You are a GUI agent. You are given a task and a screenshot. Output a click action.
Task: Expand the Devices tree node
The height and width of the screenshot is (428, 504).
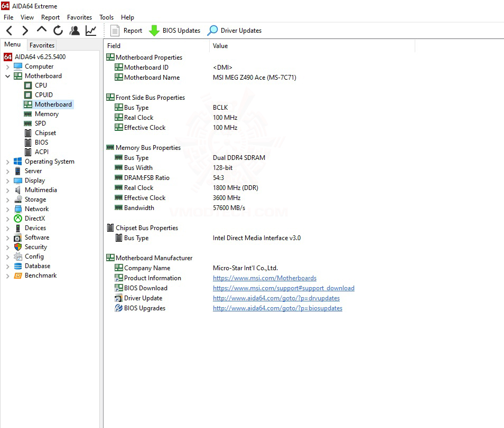click(x=8, y=229)
